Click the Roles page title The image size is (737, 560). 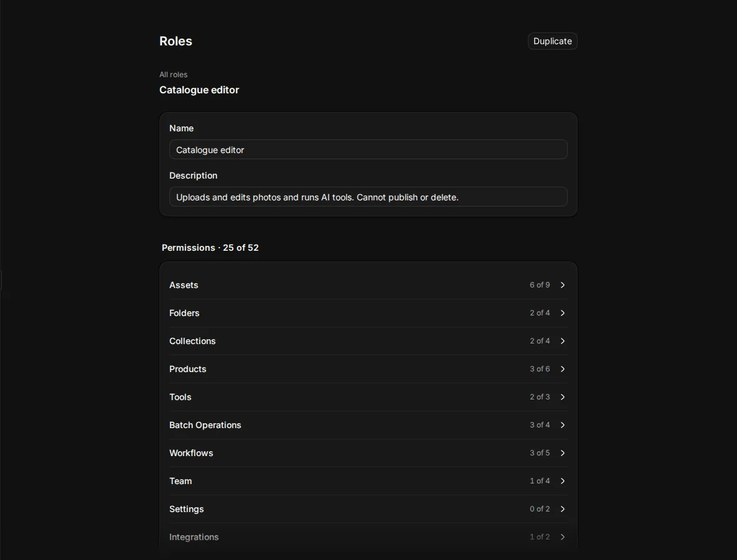point(176,41)
